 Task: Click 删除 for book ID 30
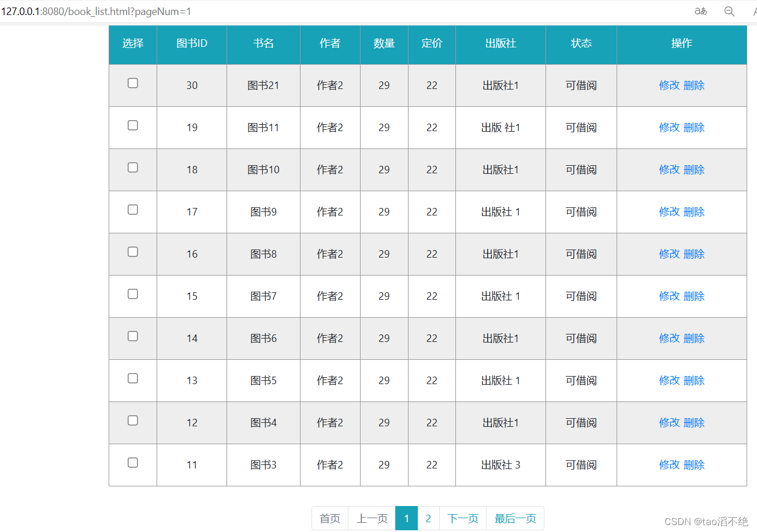pyautogui.click(x=694, y=85)
